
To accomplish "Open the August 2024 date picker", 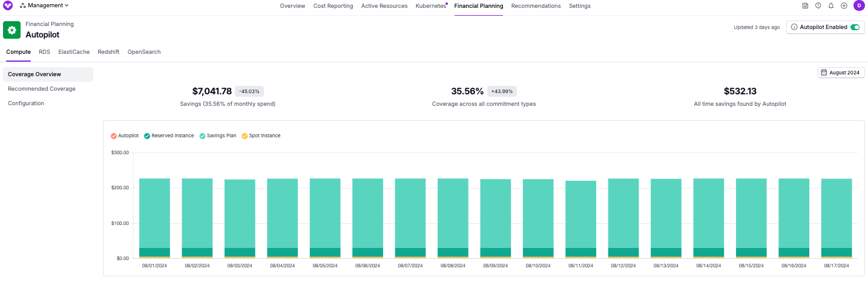I will [841, 73].
